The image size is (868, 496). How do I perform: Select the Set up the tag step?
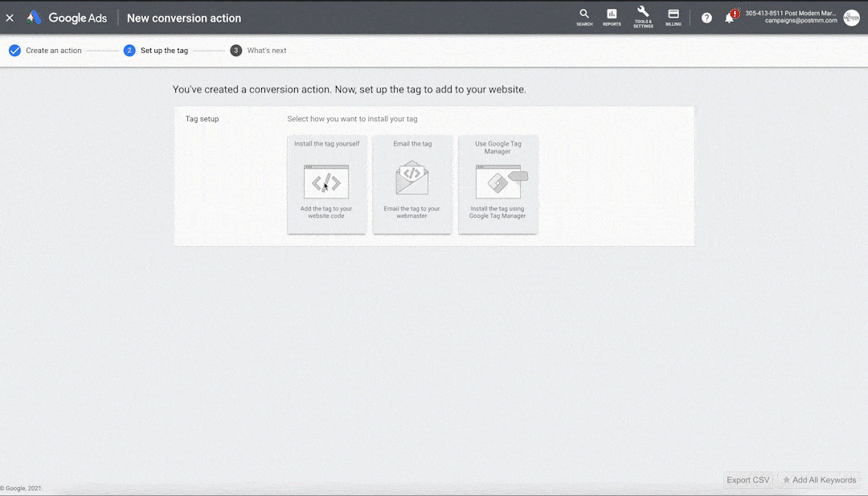point(164,51)
